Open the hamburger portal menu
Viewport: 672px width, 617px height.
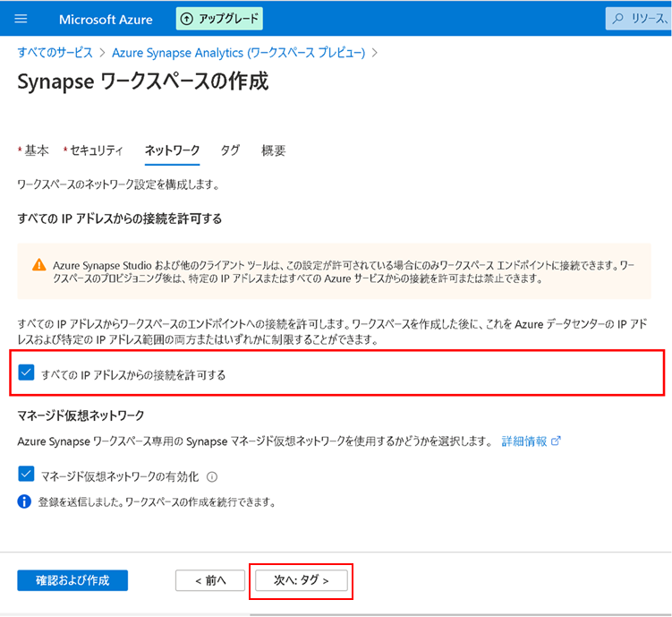(21, 19)
